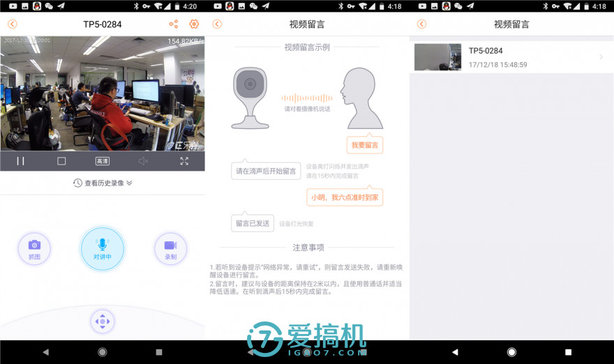Enter fullscreen video mode
Image resolution: width=614 pixels, height=364 pixels.
[184, 161]
